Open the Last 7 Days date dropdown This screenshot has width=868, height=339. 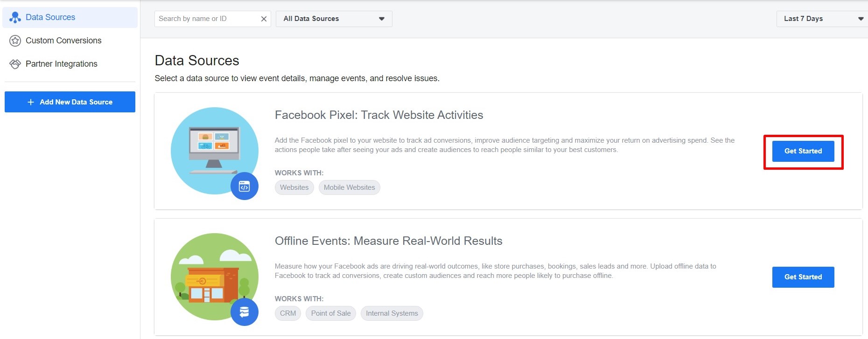(x=822, y=19)
